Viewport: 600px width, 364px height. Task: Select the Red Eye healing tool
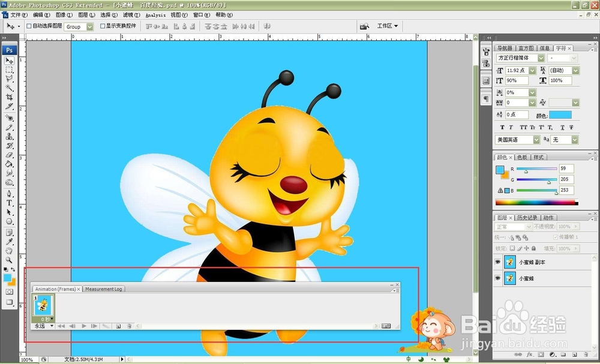click(9, 118)
